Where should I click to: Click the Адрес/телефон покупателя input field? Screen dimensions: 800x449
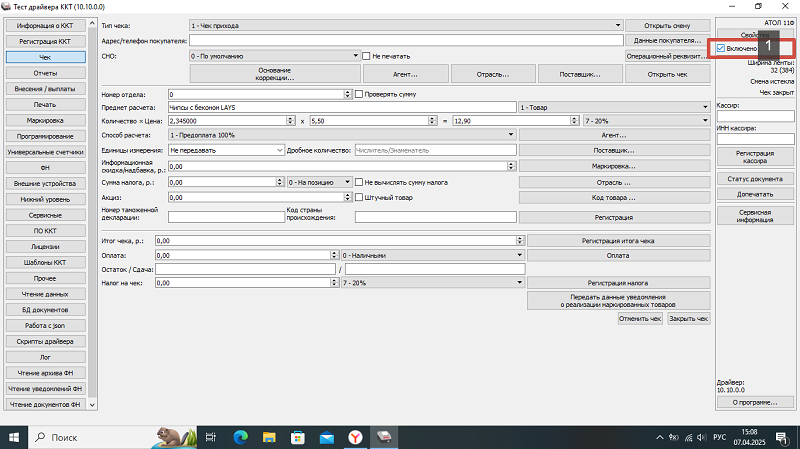(x=406, y=40)
